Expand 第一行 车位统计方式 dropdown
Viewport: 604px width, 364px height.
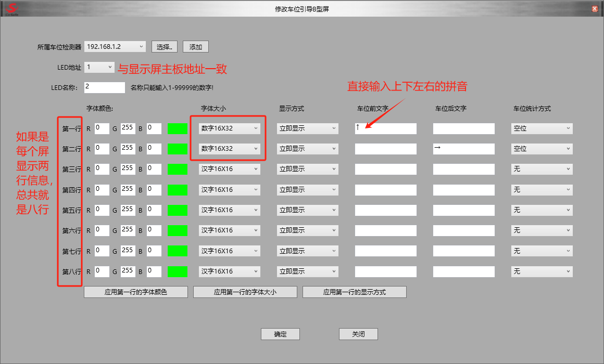[x=542, y=128]
